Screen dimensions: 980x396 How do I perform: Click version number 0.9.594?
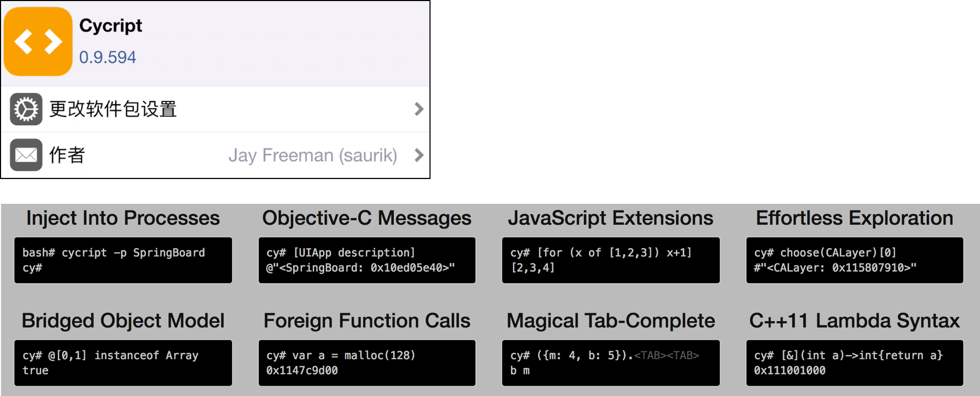107,57
